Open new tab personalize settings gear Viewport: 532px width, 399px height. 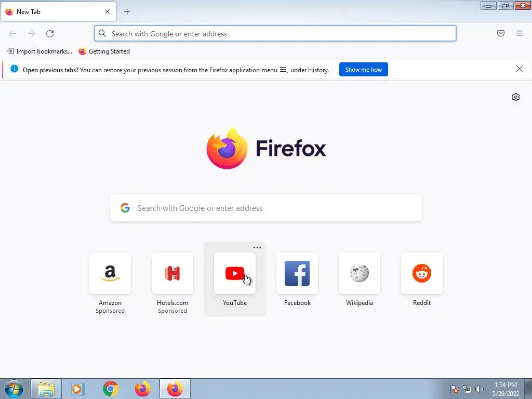click(516, 97)
